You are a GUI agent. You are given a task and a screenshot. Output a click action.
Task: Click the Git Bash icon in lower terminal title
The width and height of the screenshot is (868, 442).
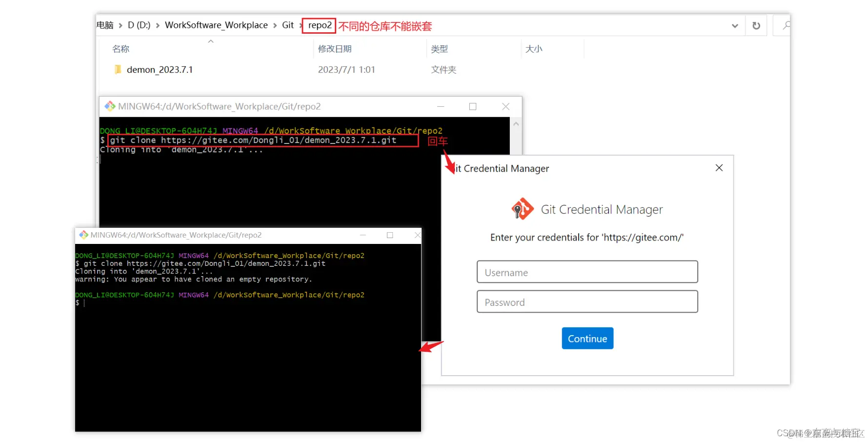(83, 235)
